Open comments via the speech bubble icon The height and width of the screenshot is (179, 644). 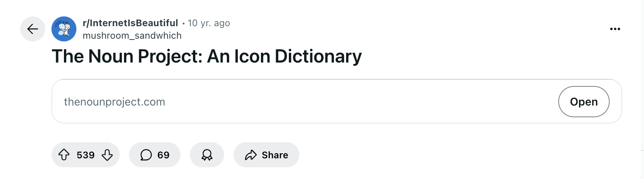(x=146, y=155)
